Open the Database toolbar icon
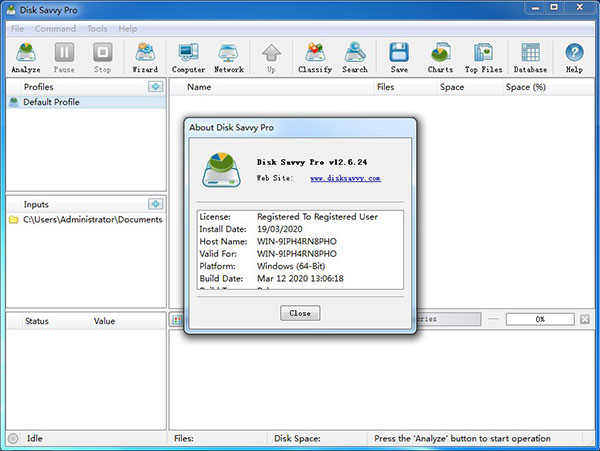 click(530, 57)
